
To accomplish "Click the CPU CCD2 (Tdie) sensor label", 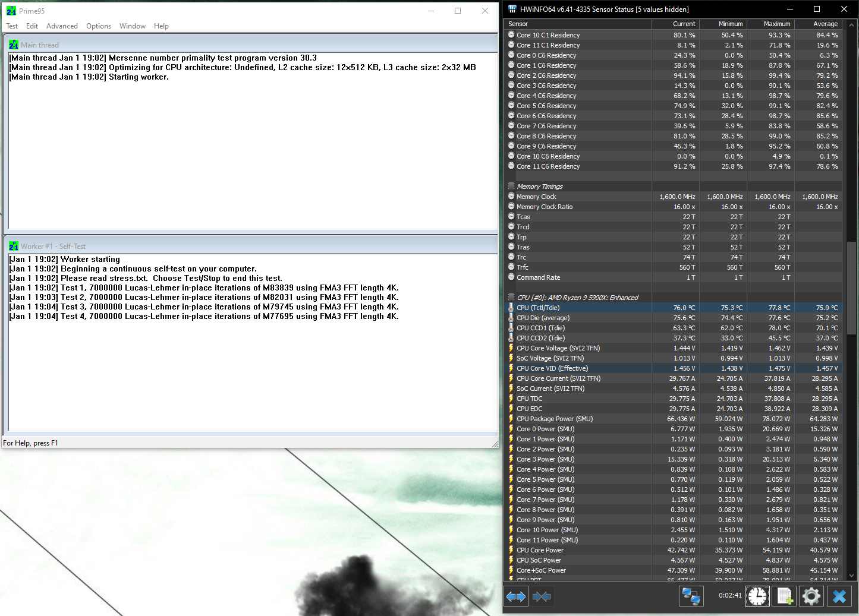I will point(540,338).
